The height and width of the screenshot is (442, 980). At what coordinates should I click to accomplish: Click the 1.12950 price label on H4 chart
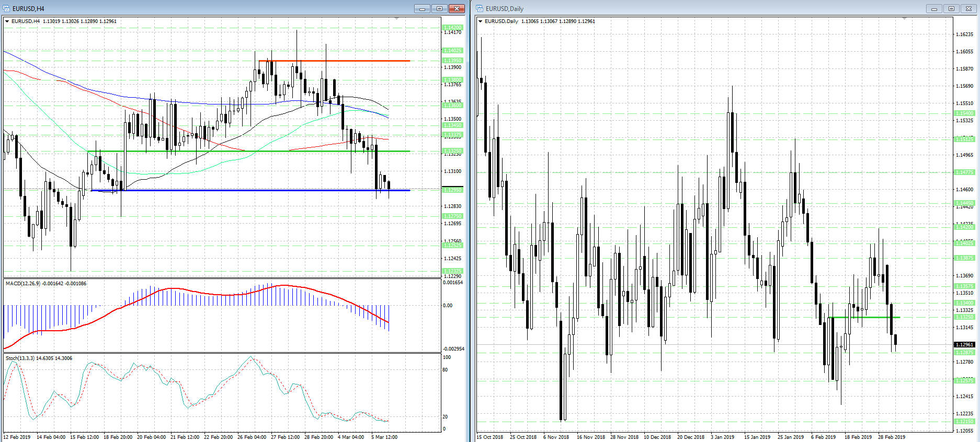pos(452,190)
